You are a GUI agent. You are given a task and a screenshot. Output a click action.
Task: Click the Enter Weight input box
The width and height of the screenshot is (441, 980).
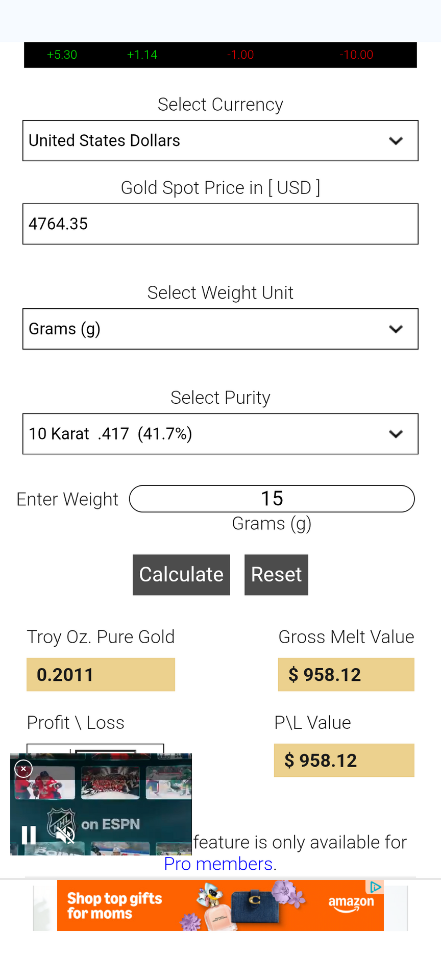pyautogui.click(x=272, y=499)
